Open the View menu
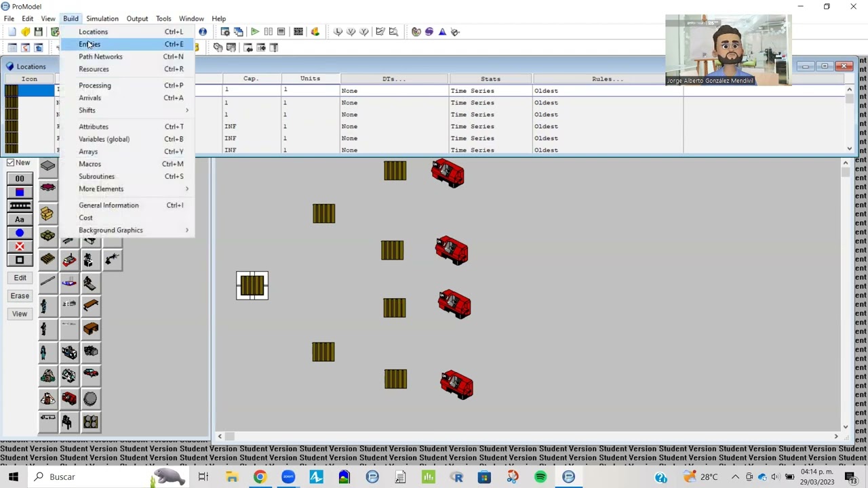 click(48, 18)
